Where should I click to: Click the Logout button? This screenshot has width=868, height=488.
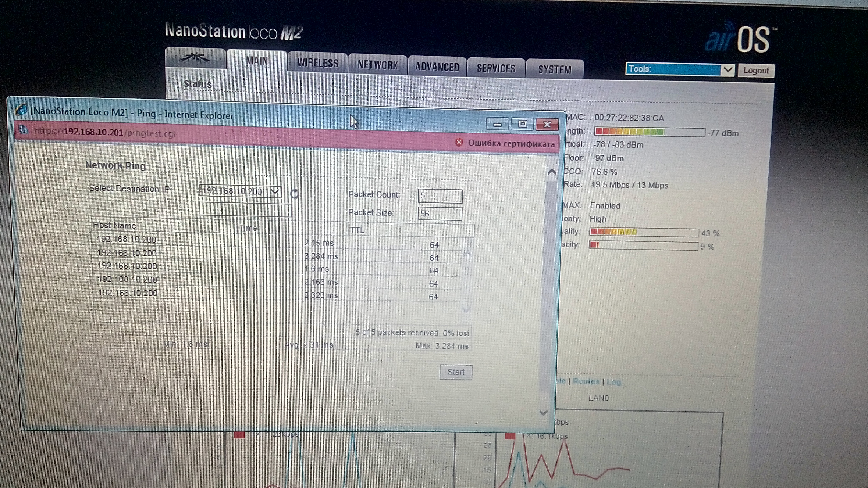coord(756,71)
